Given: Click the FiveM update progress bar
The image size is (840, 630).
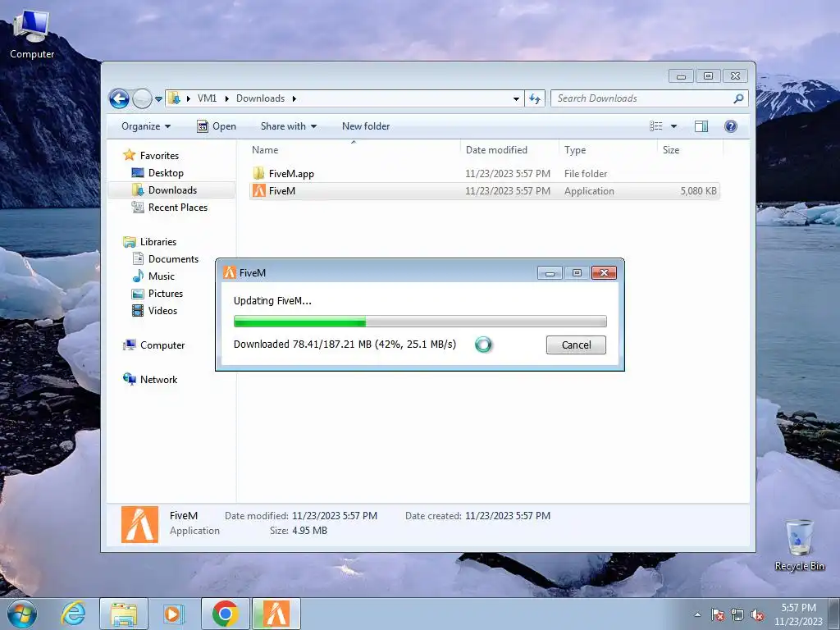Looking at the screenshot, I should point(420,322).
